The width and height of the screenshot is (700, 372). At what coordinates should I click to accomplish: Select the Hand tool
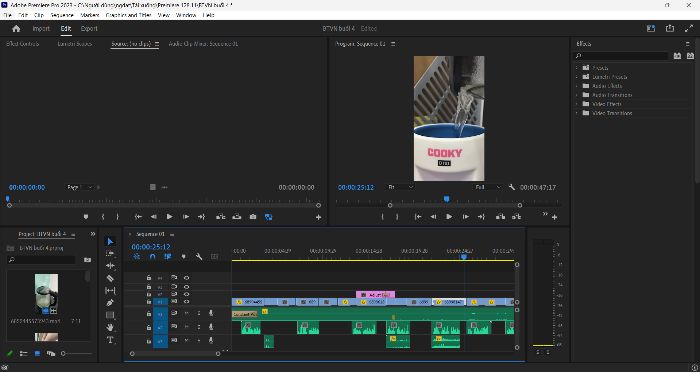110,328
